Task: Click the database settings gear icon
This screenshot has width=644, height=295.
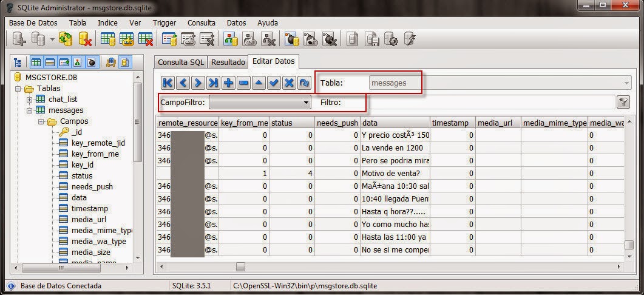Action: 391,39
